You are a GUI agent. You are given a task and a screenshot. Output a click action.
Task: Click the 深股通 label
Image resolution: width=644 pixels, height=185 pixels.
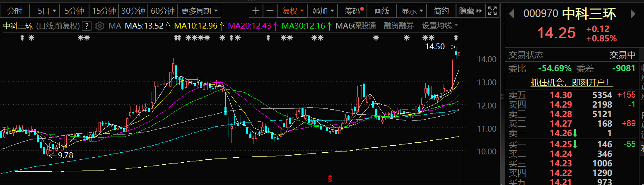click(x=364, y=26)
